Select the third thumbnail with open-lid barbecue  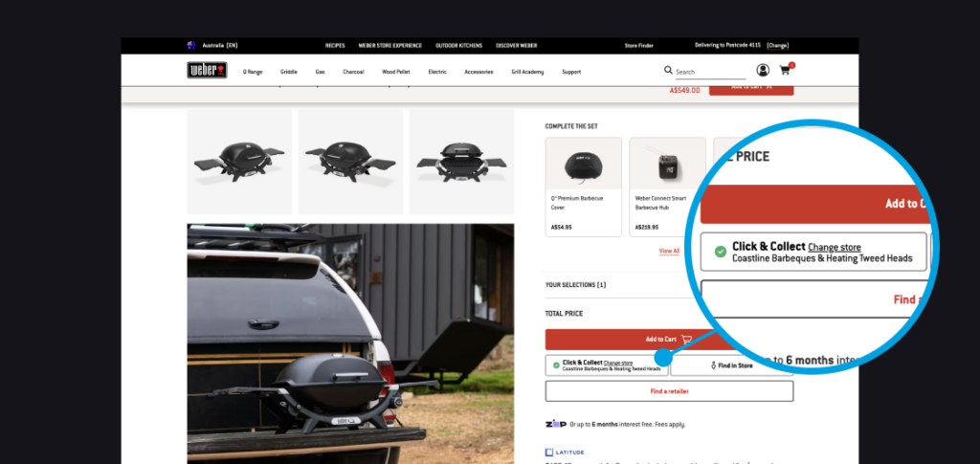click(462, 162)
